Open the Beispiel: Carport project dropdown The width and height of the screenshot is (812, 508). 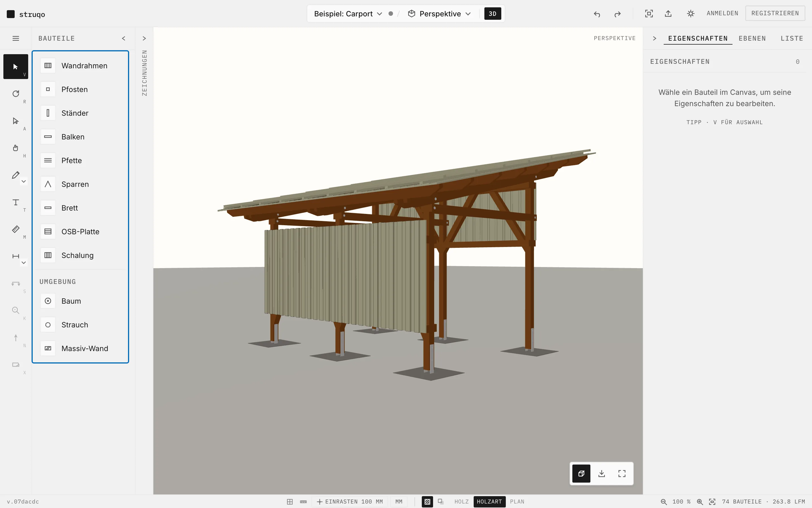[x=348, y=14]
